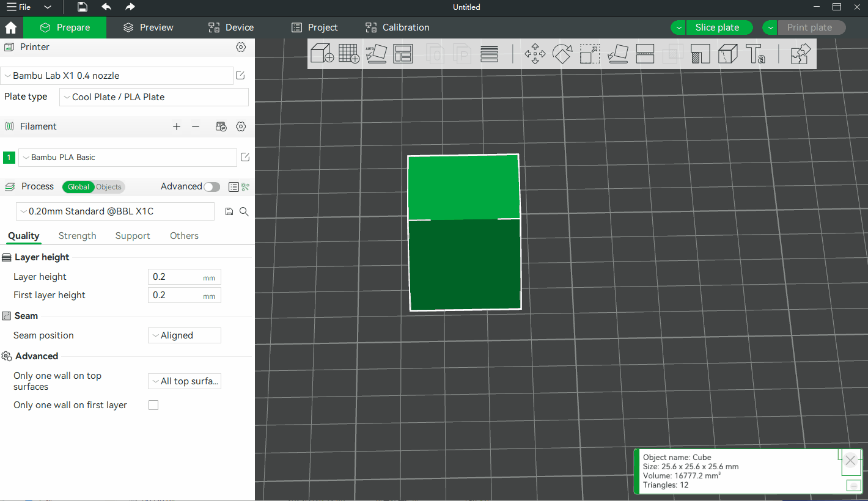
Task: Open the Preview tab
Action: point(148,27)
